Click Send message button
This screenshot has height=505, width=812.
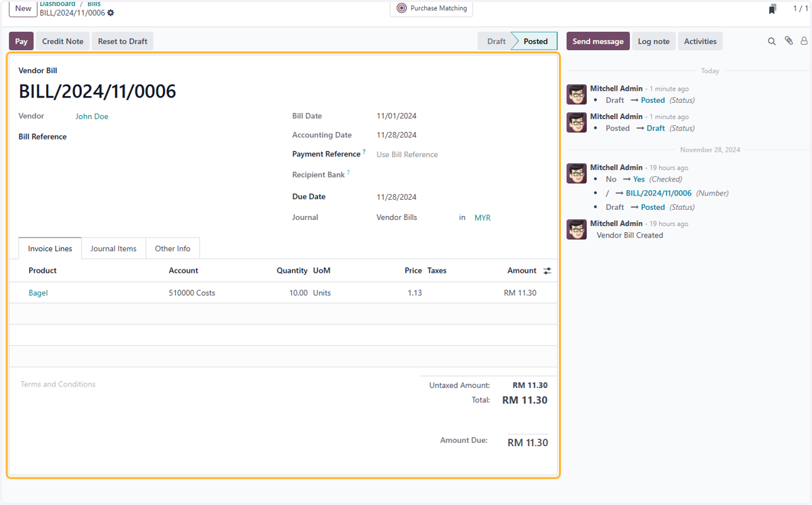click(x=598, y=41)
